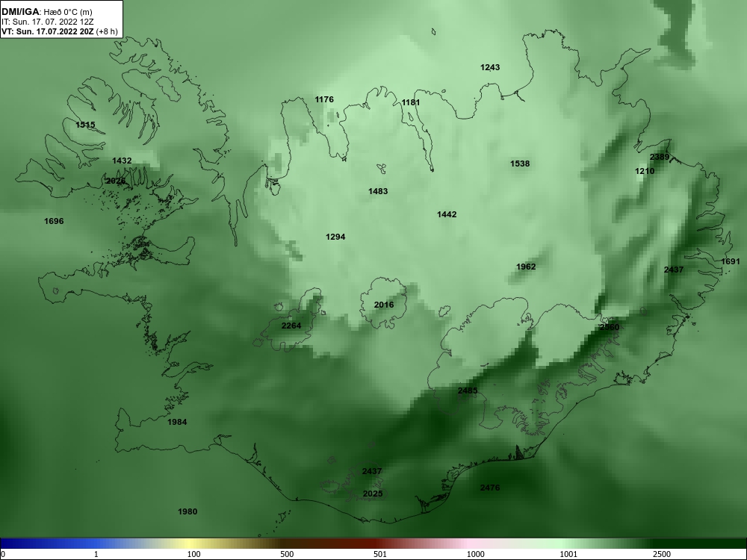Image resolution: width=747 pixels, height=560 pixels.
Task: Click the 'DMI/IGA: Hæð 0°C (m)' title line
Action: pyautogui.click(x=46, y=12)
